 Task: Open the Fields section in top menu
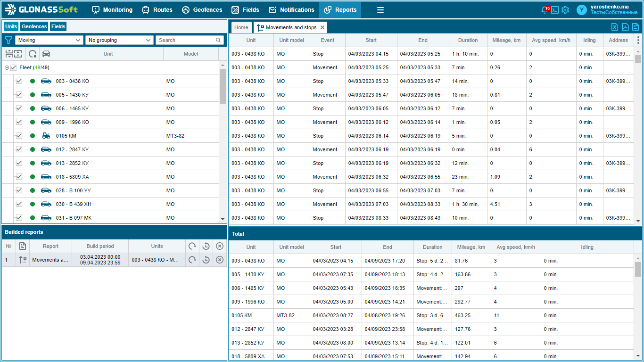(245, 10)
